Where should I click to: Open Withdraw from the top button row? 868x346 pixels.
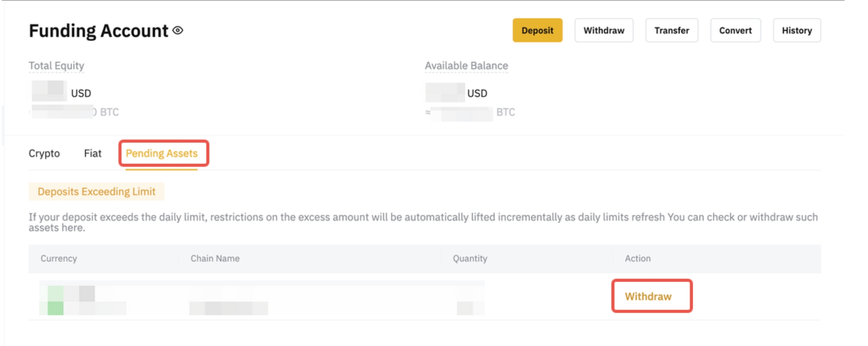click(604, 31)
